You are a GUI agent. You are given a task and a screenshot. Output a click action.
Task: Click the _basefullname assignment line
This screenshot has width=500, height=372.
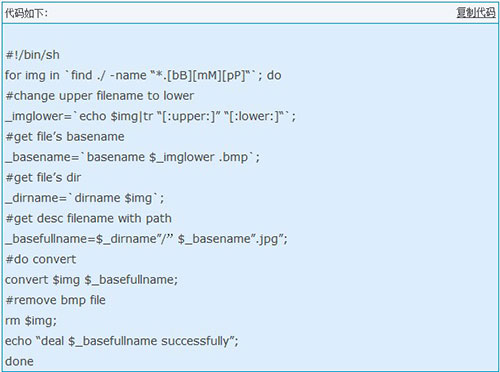coord(146,239)
